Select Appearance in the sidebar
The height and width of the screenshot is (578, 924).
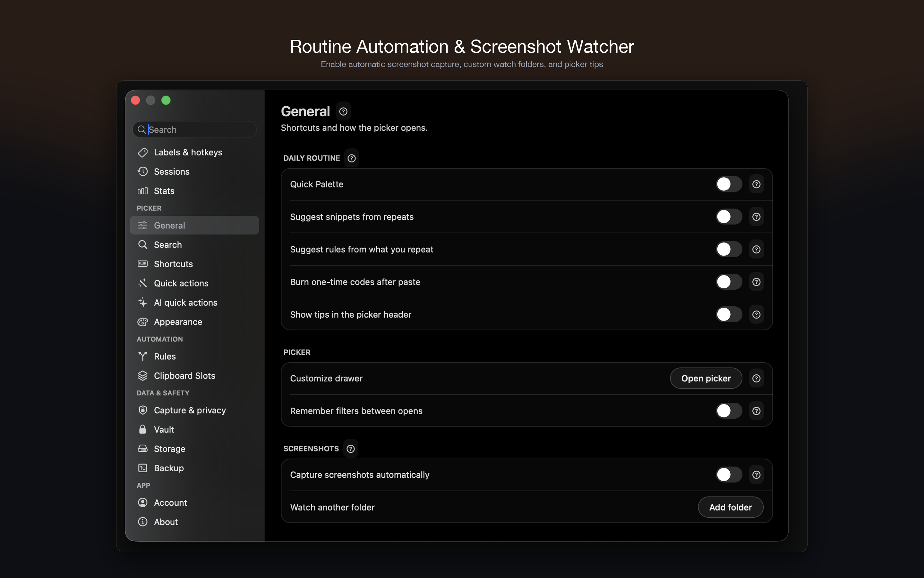click(x=194, y=322)
